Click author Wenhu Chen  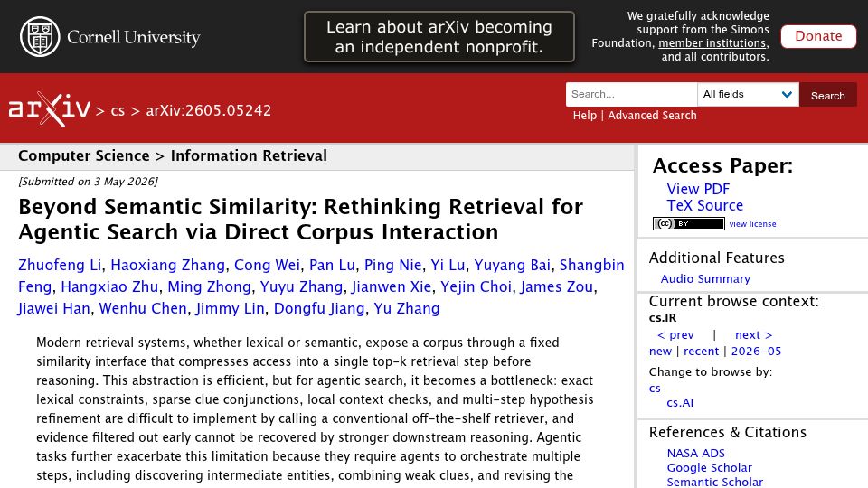(x=143, y=308)
